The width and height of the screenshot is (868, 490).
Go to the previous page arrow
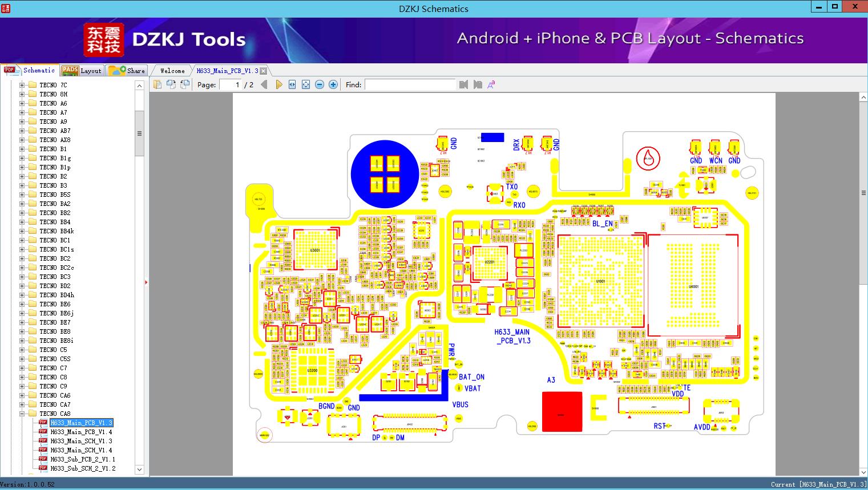[264, 84]
